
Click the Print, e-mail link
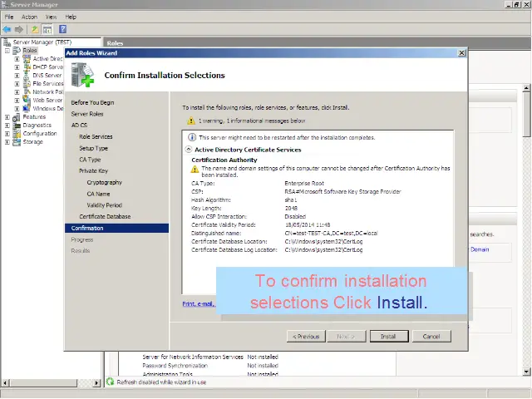[199, 304]
